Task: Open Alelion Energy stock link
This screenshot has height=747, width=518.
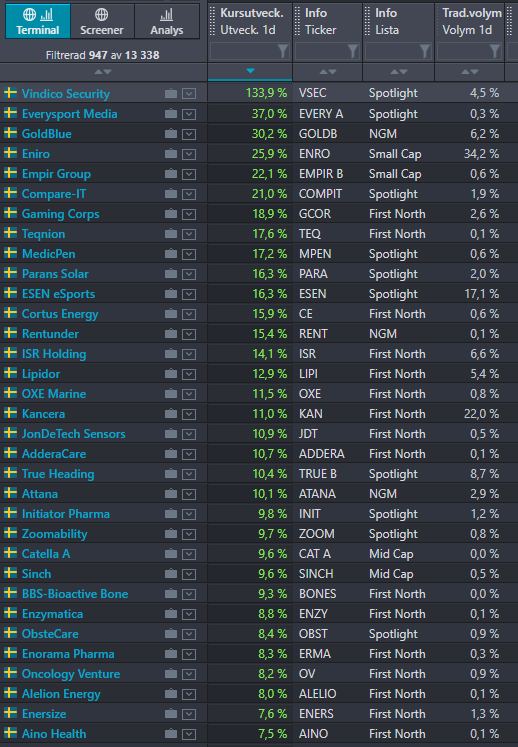Action: tap(61, 694)
